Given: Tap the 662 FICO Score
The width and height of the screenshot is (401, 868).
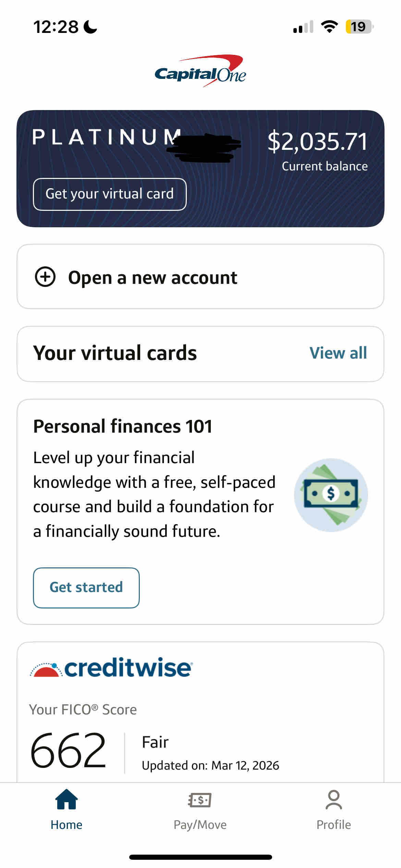Looking at the screenshot, I should [68, 750].
